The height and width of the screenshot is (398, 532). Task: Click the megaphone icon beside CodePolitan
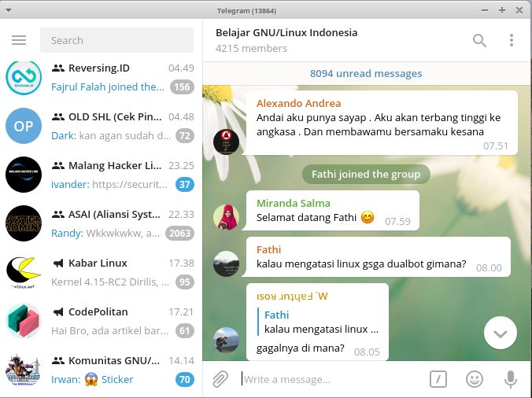[x=58, y=312]
